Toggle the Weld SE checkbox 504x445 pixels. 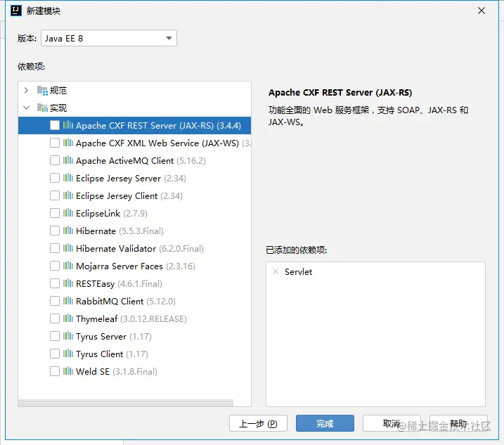[x=55, y=371]
